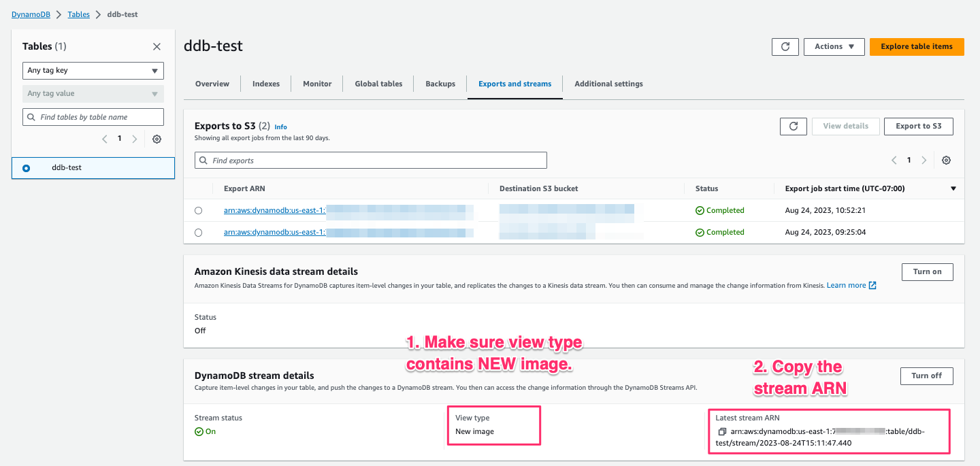Open the Any tag key dropdown
This screenshot has height=466, width=980.
[x=93, y=71]
